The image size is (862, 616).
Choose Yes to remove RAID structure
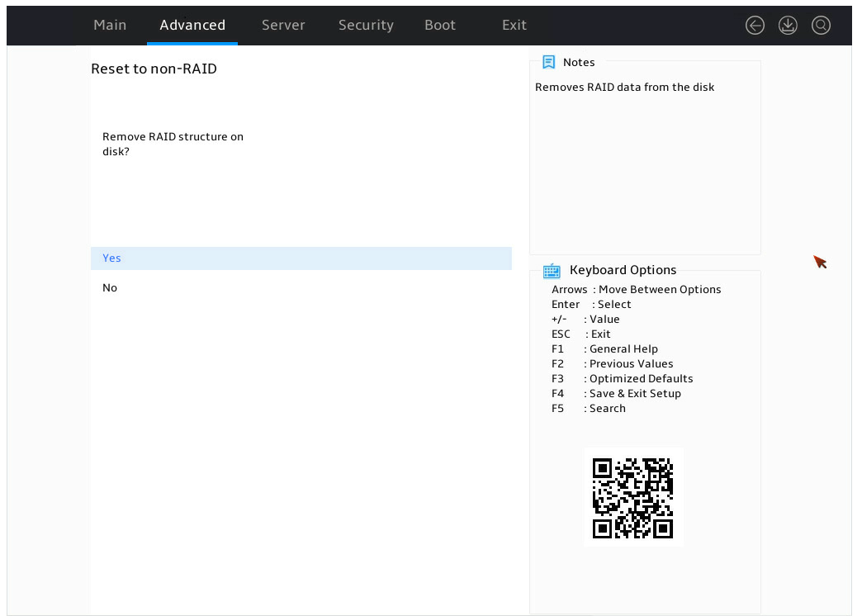pyautogui.click(x=301, y=258)
